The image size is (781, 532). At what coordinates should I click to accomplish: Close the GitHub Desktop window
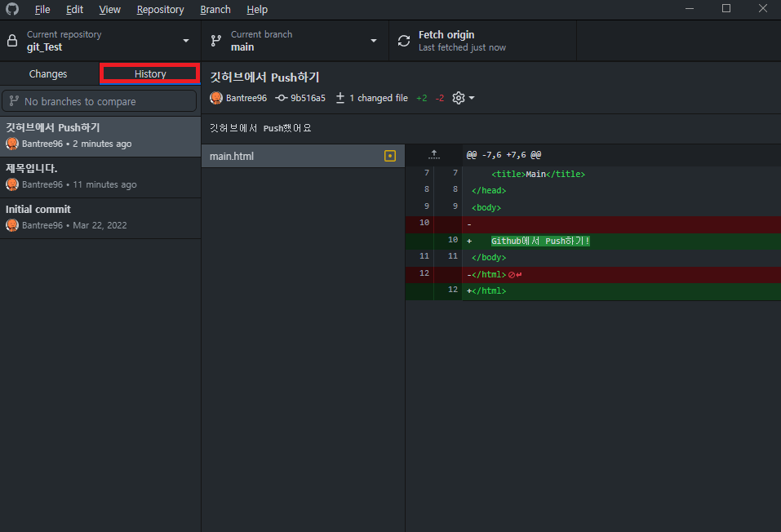coord(762,8)
